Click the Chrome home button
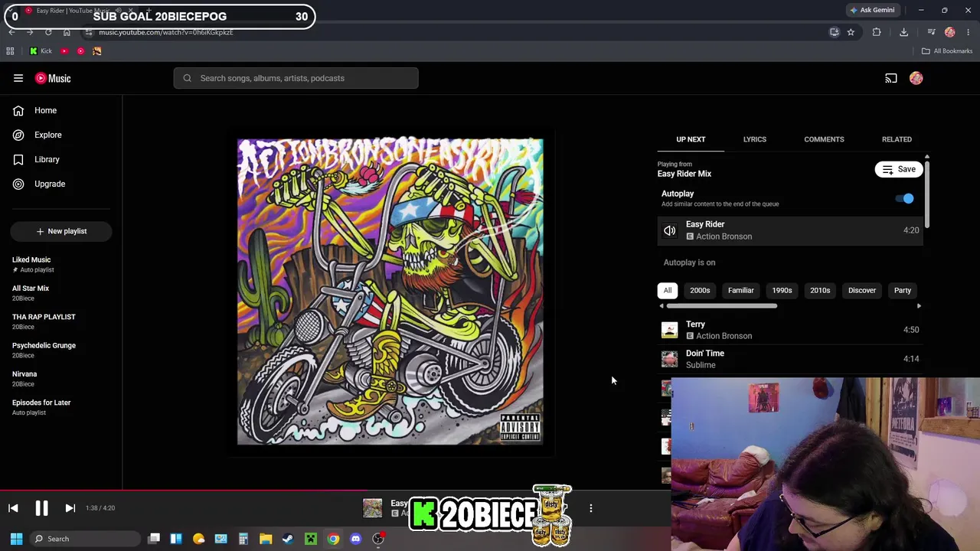980x551 pixels. point(67,32)
